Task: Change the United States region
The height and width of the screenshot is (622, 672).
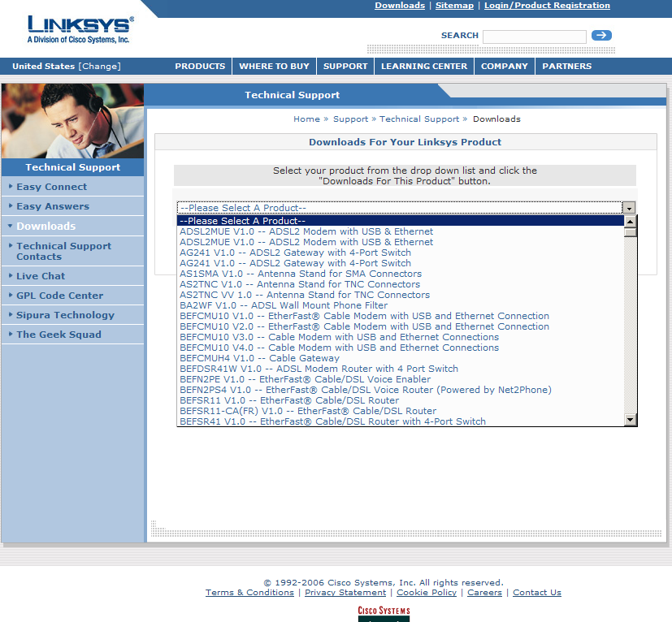Action: point(99,67)
